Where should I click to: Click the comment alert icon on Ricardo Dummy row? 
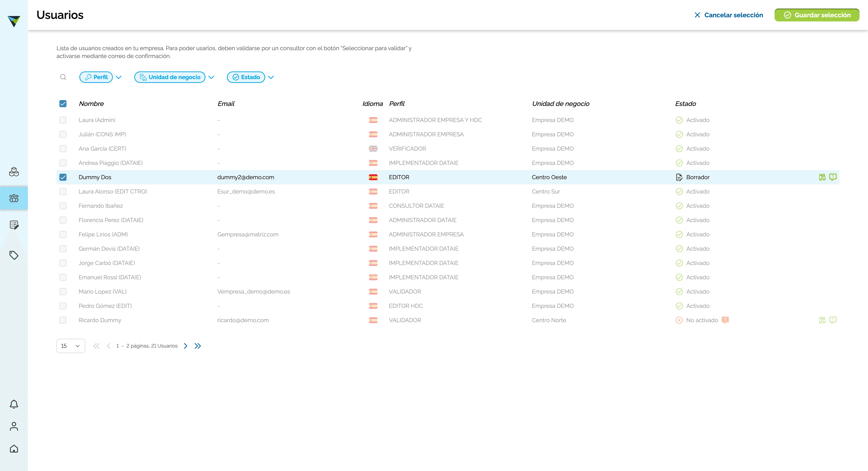tap(833, 320)
